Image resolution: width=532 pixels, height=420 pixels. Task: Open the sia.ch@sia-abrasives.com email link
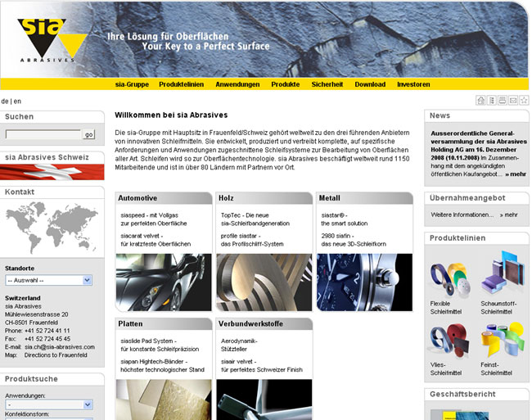(60, 347)
